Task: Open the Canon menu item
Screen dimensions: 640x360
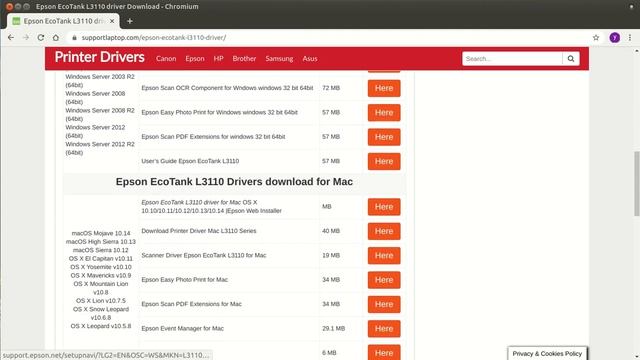Action: pyautogui.click(x=166, y=59)
